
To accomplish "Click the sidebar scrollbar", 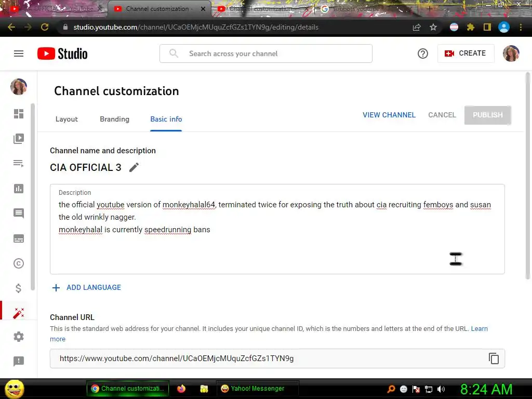I will point(33,197).
